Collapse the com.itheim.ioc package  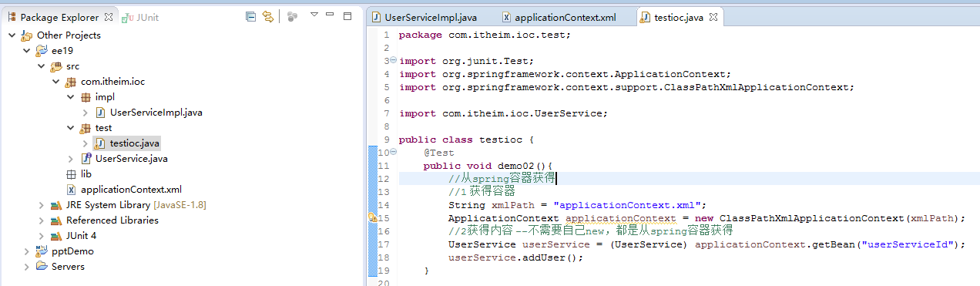coord(55,82)
